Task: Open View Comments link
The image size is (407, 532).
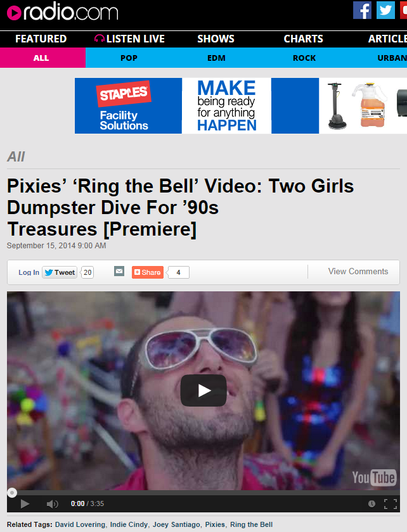Action: [358, 272]
